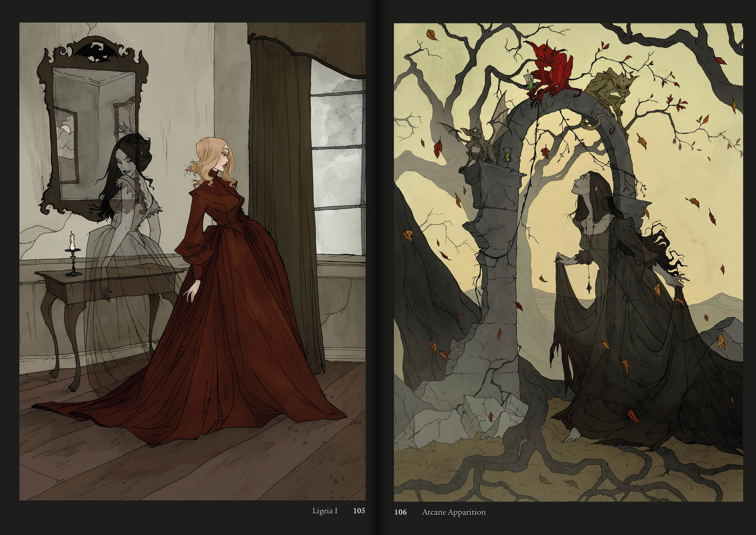Click the 'Ligeia I' caption text

tap(325, 511)
